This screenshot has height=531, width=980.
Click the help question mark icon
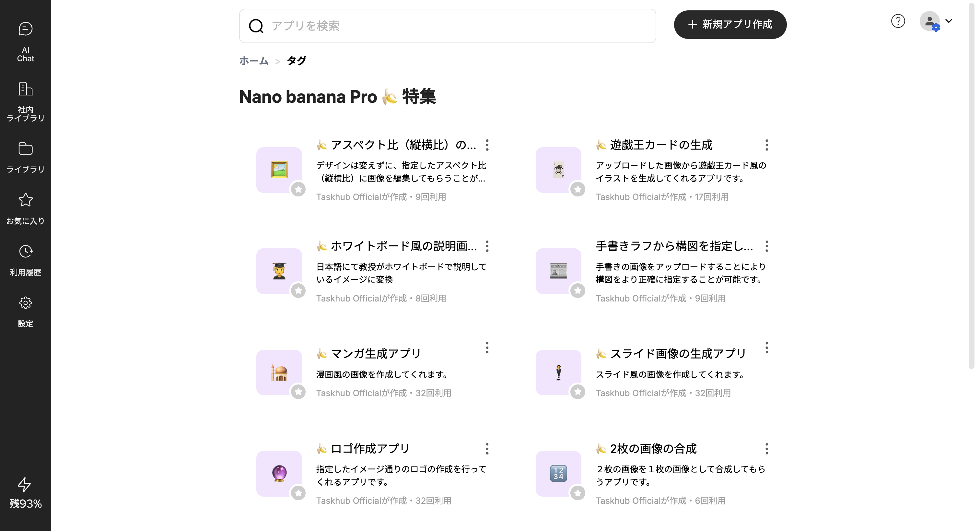point(898,21)
